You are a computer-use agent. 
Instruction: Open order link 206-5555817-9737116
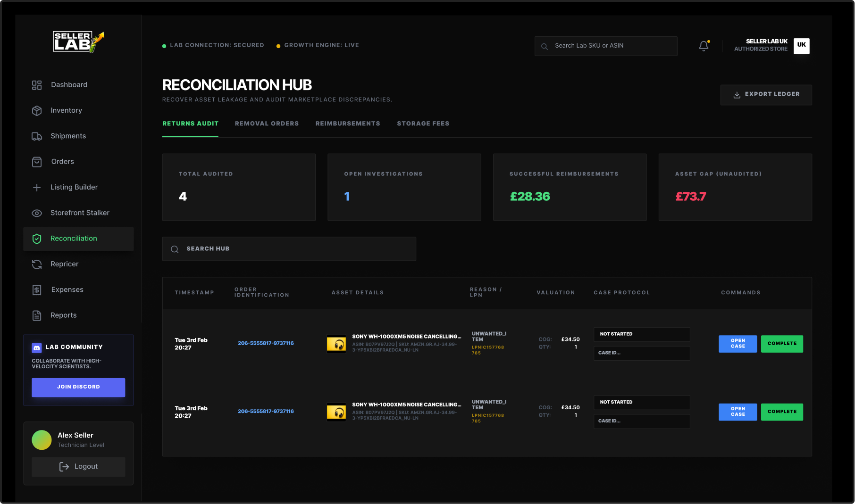click(x=266, y=343)
